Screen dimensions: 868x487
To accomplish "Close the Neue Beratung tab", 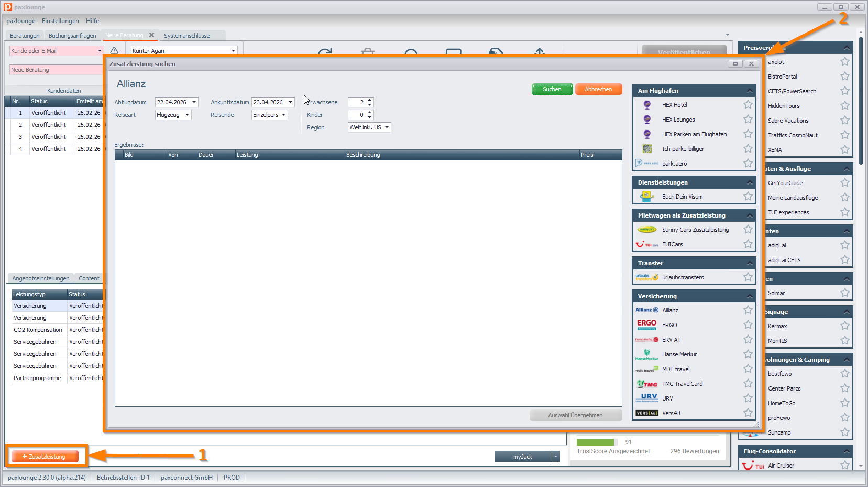I will pyautogui.click(x=151, y=35).
